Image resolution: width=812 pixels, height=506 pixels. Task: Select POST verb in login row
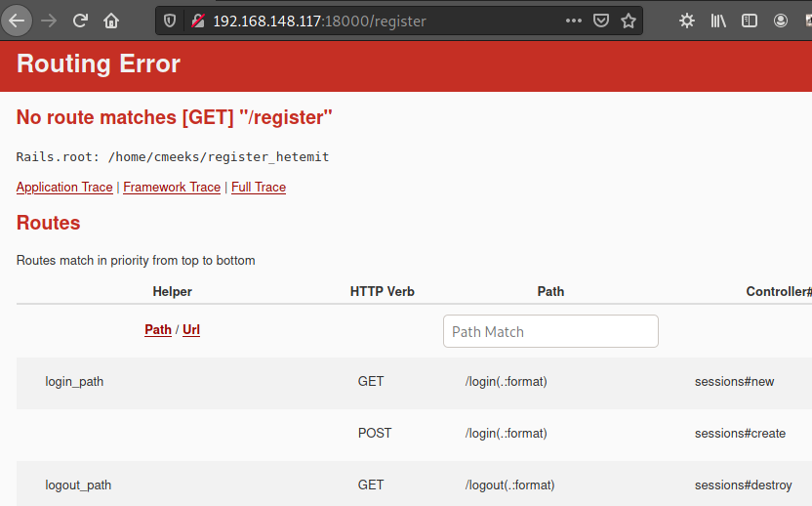click(375, 433)
